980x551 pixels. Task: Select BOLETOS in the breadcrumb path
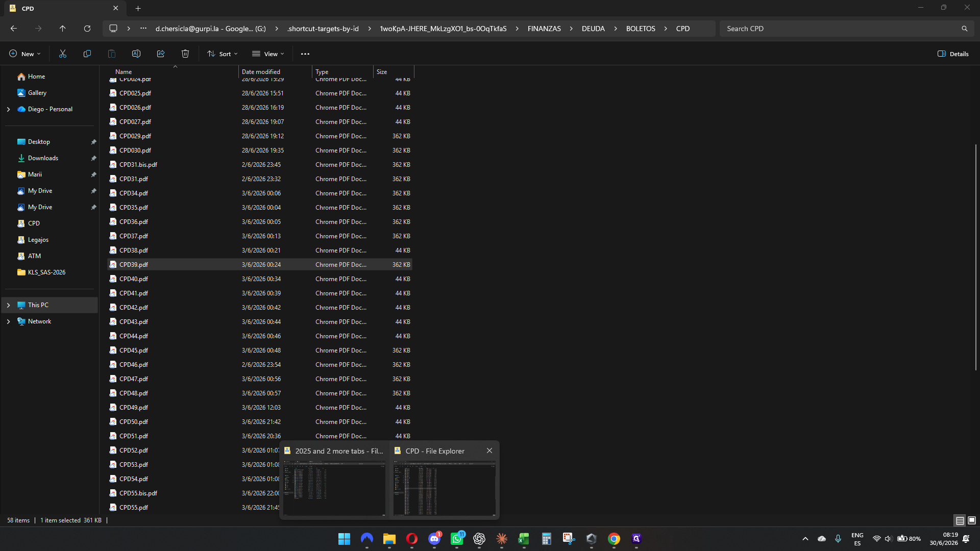[x=641, y=29]
